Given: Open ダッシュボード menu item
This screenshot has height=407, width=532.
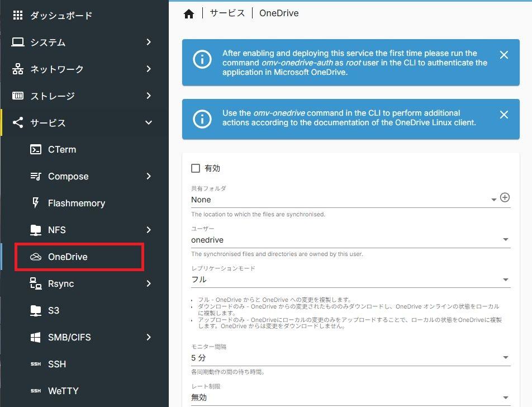Looking at the screenshot, I should (x=85, y=15).
